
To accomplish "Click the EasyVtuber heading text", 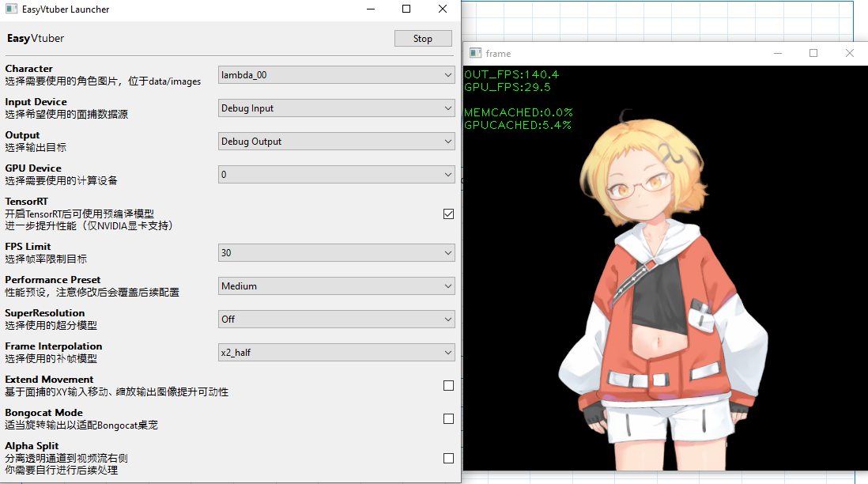I will click(36, 38).
